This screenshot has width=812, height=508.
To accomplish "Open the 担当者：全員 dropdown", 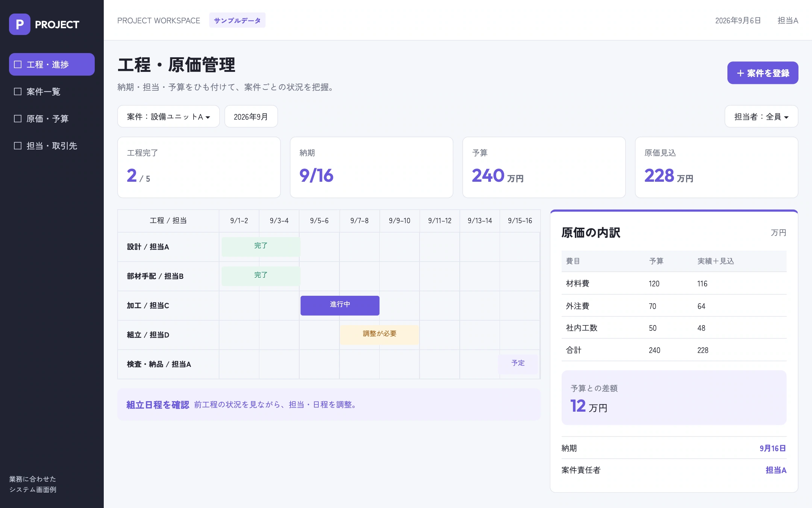I will coord(761,117).
